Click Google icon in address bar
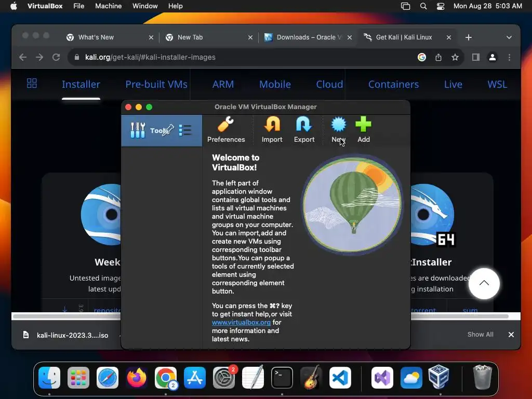 pyautogui.click(x=422, y=57)
